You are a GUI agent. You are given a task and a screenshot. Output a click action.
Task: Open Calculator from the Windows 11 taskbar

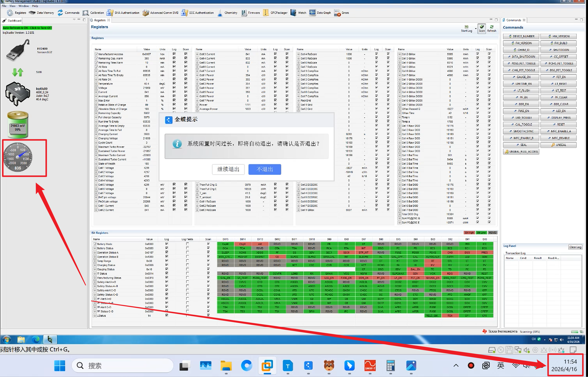pos(390,365)
